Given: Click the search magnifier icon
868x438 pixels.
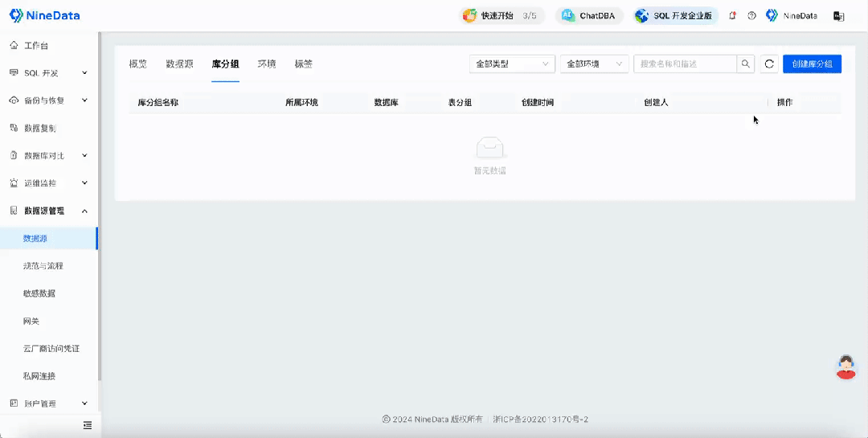Looking at the screenshot, I should (x=746, y=63).
